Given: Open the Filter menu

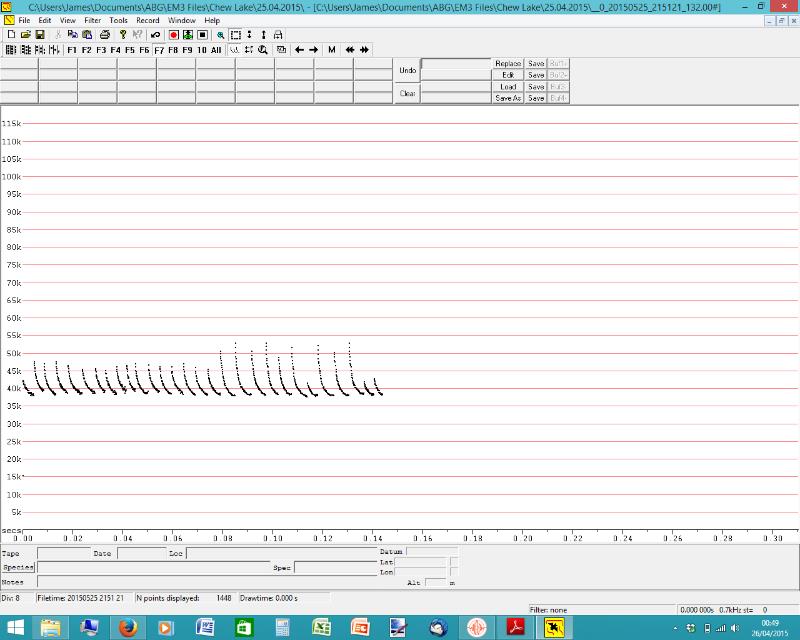Looking at the screenshot, I should tap(92, 20).
